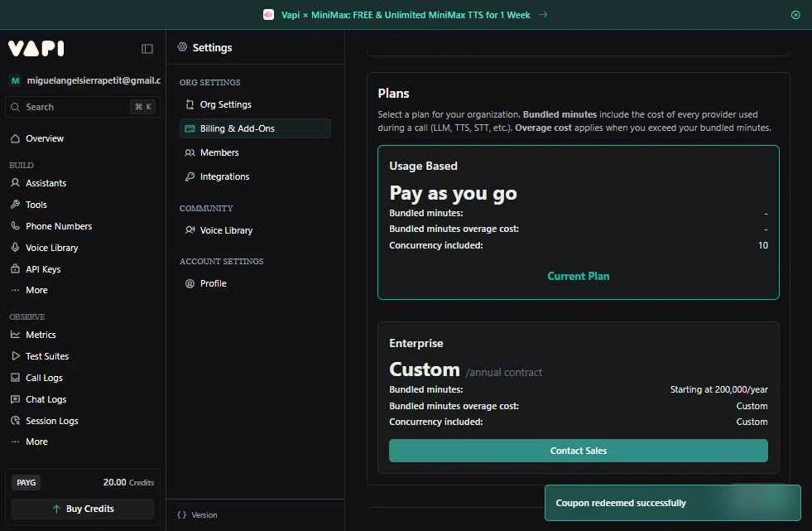Viewport: 812px width, 531px height.
Task: Open Phone Numbers page
Action: tap(59, 226)
